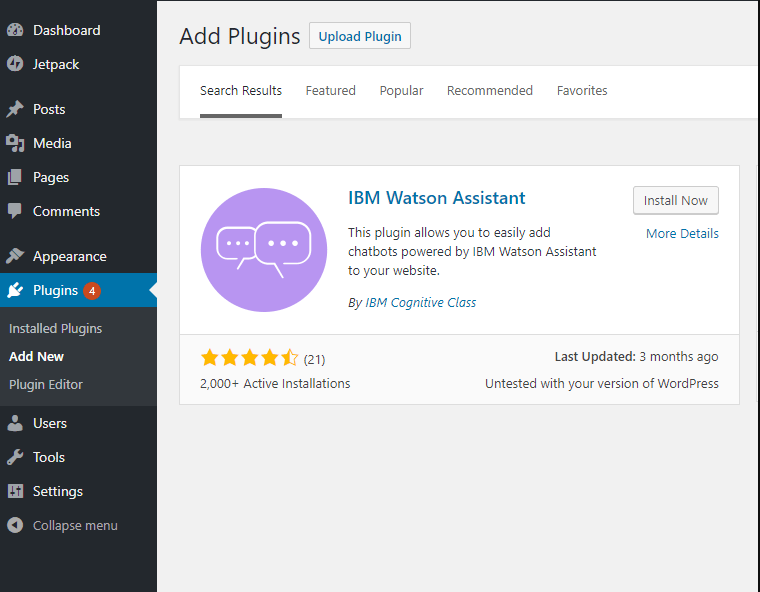The image size is (760, 592).
Task: Click the Upload Plugin button
Action: [x=360, y=36]
